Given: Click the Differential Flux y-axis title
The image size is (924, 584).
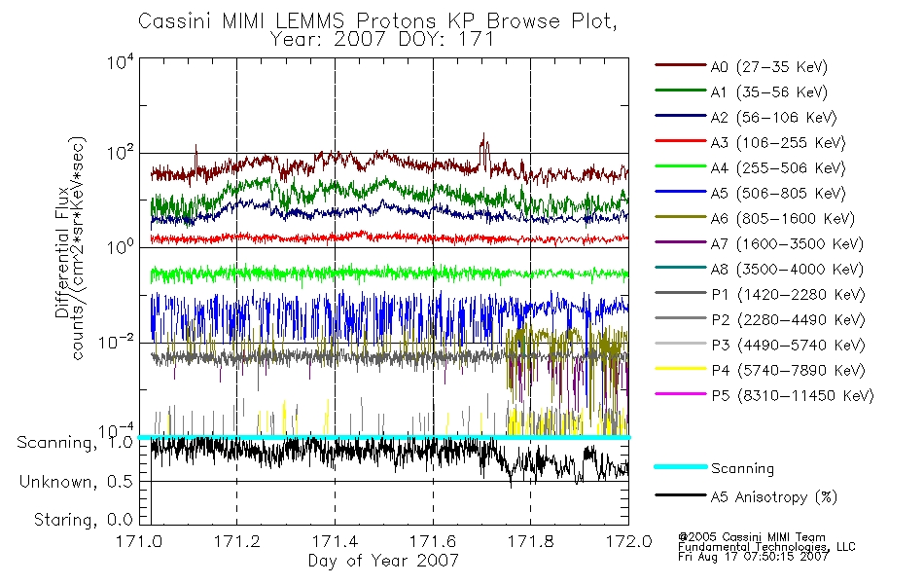Looking at the screenshot, I should point(62,253).
